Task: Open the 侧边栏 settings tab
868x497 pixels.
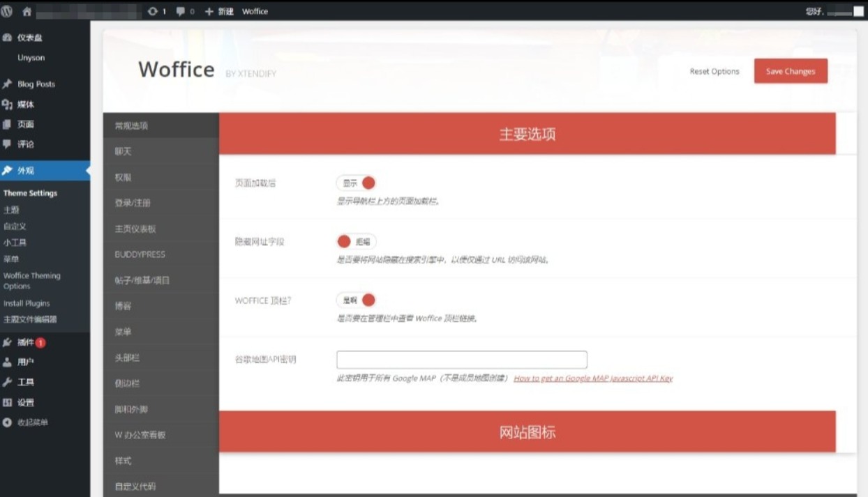Action: click(161, 383)
